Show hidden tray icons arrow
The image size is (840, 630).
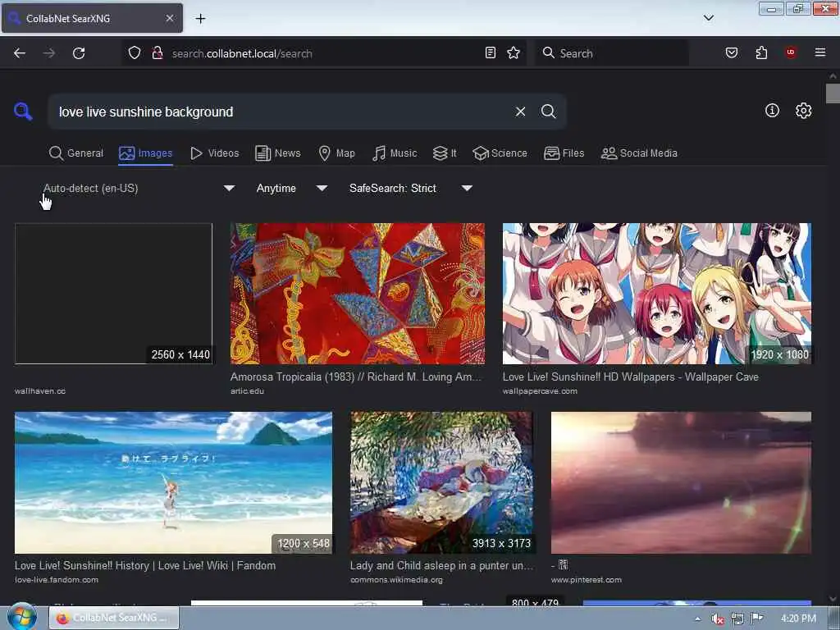pos(697,619)
